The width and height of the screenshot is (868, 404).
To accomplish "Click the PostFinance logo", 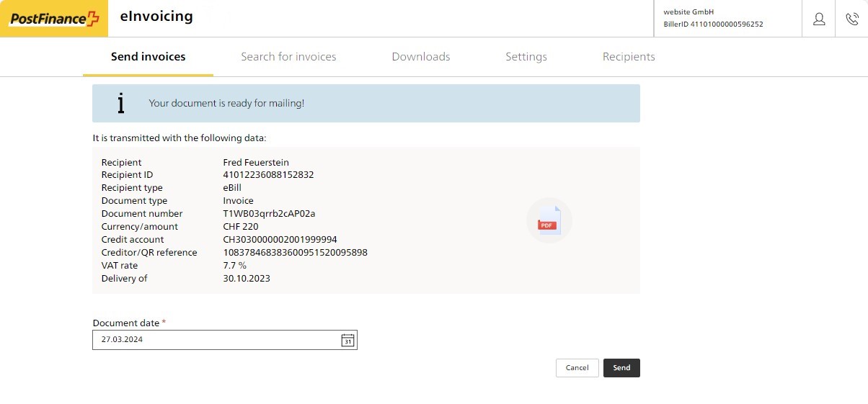I will click(54, 19).
